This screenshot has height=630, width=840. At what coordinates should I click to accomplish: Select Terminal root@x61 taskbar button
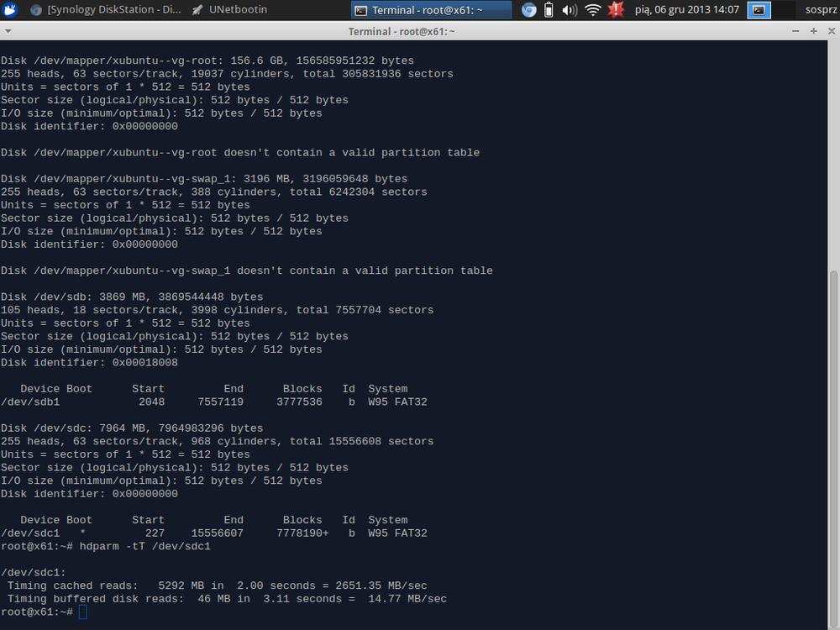click(431, 9)
